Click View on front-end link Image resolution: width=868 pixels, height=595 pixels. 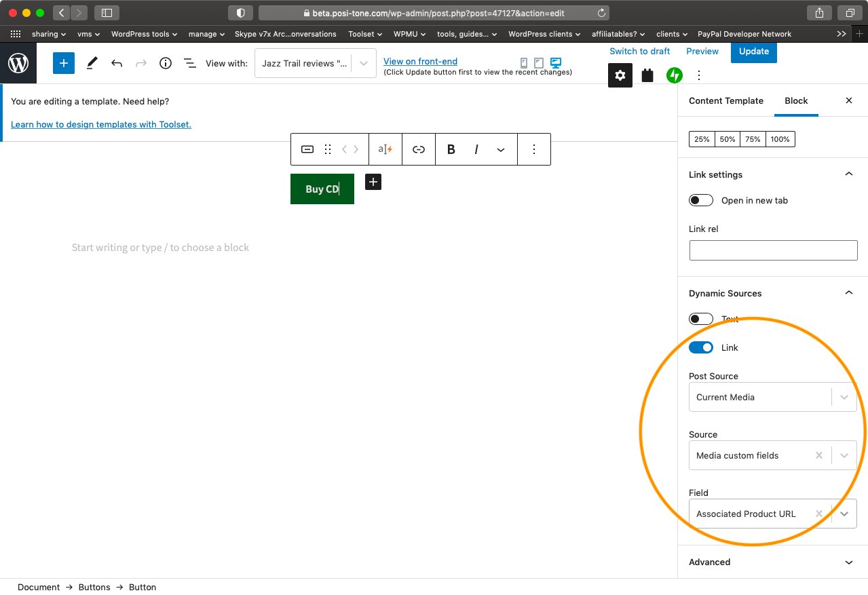tap(419, 61)
